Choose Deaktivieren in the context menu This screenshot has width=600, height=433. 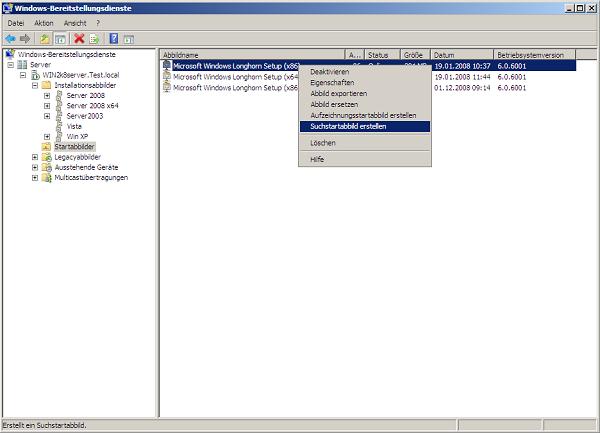click(365, 72)
